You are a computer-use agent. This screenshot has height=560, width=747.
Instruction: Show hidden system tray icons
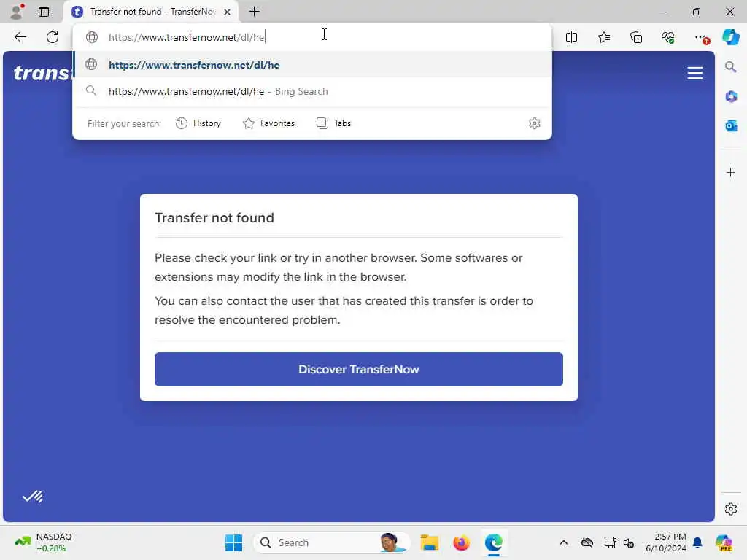point(564,542)
